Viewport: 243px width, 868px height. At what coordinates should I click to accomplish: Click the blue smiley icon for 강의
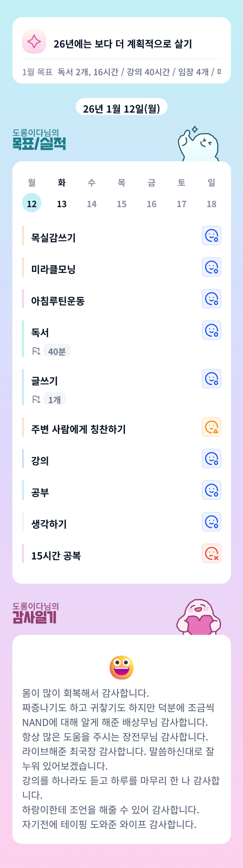211,459
